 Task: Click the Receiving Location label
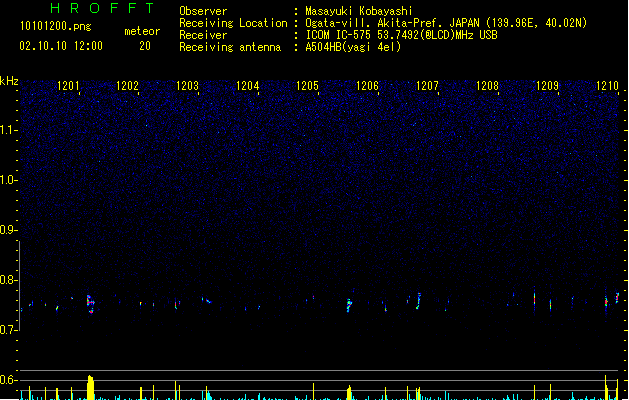(233, 23)
